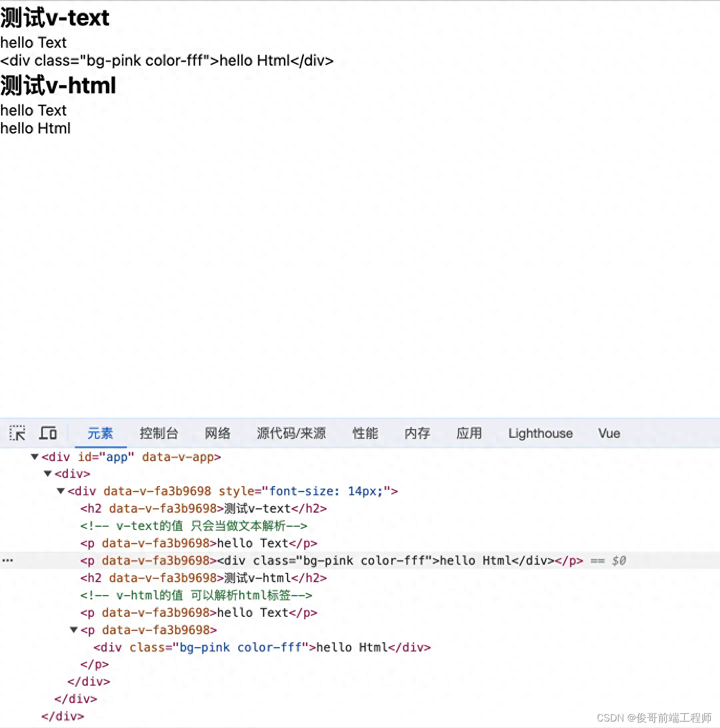
Task: Collapse the inner div node
Action: pyautogui.click(x=48, y=474)
